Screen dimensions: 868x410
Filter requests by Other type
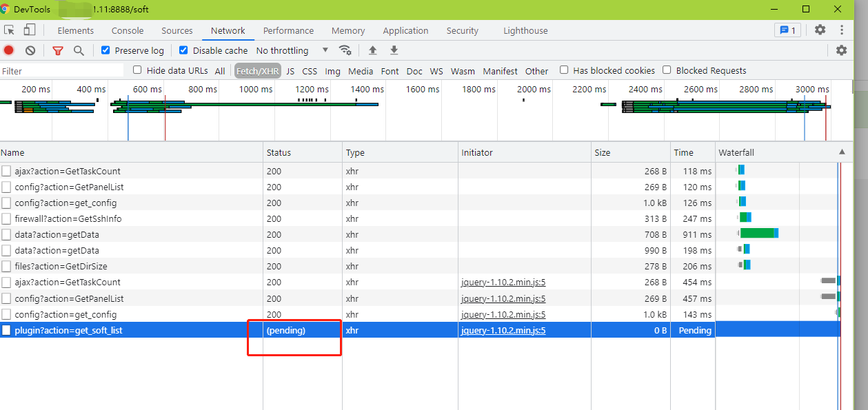pyautogui.click(x=536, y=71)
